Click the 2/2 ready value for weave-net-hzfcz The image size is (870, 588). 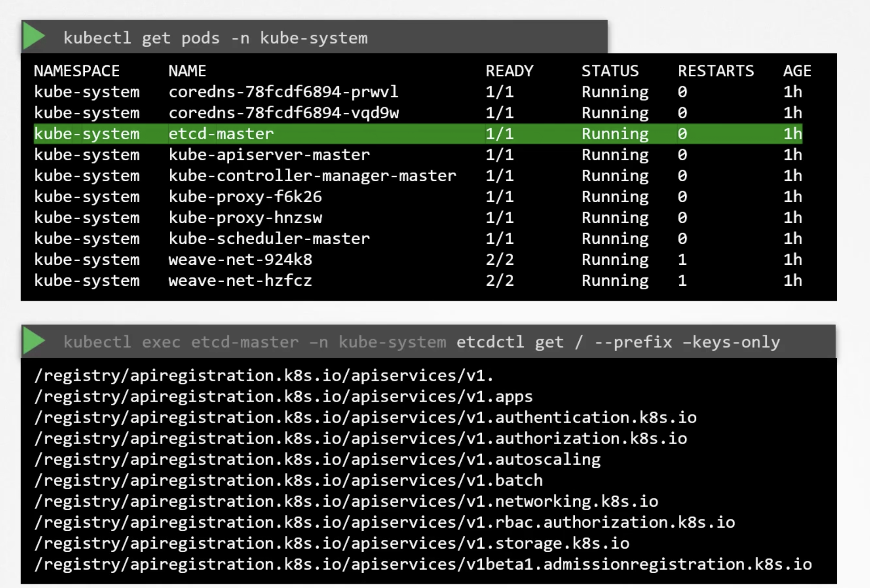coord(500,280)
